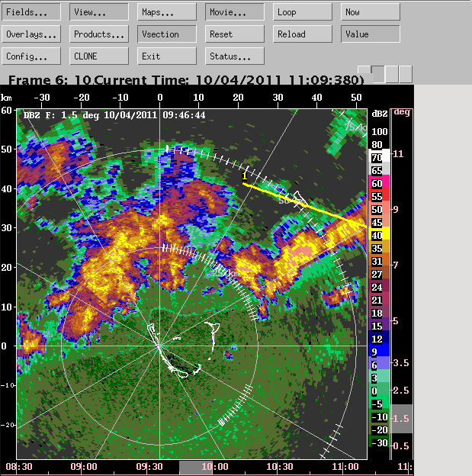Reload the radar data
The image size is (472, 476).
coord(303,34)
